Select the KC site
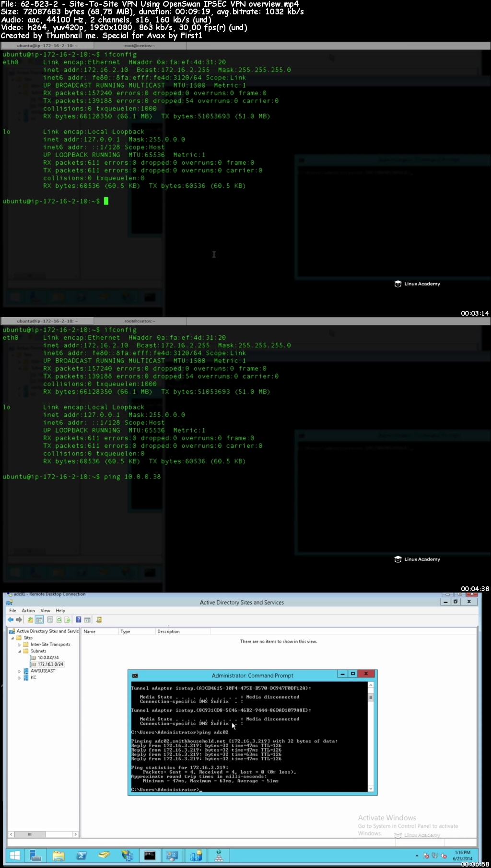The width and height of the screenshot is (491, 868). click(30, 677)
